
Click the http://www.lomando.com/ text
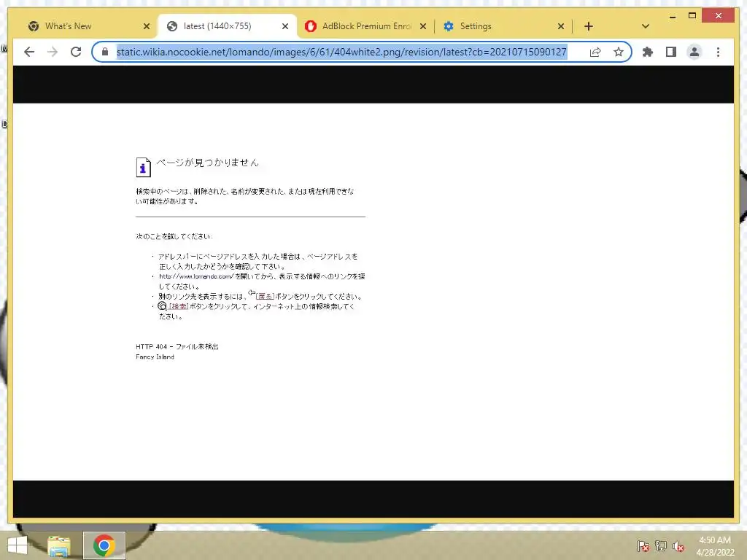196,276
